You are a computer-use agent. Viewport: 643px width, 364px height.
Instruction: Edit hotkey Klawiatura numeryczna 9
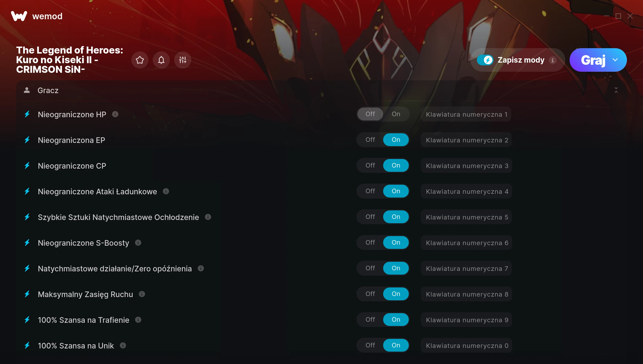pyautogui.click(x=466, y=320)
